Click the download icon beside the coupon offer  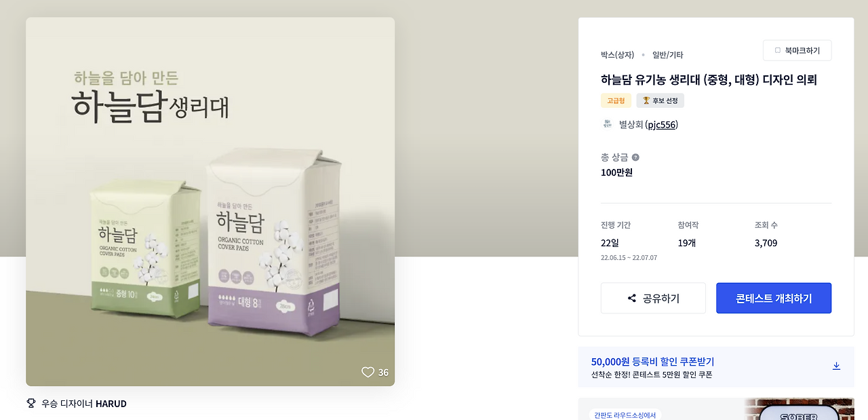click(836, 366)
